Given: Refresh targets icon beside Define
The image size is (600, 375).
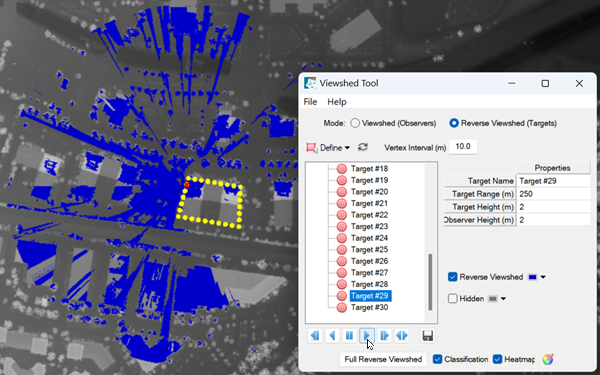Looking at the screenshot, I should click(x=363, y=147).
